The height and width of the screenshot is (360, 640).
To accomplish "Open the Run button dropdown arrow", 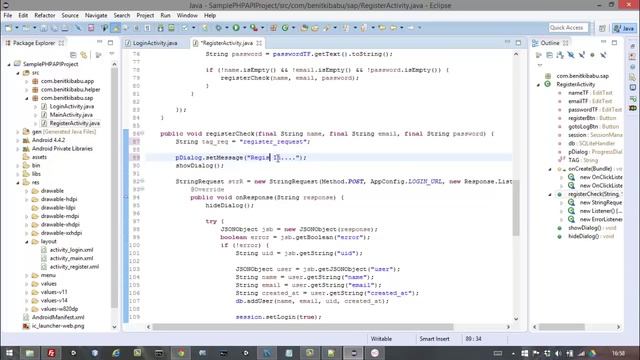I will pos(244,28).
